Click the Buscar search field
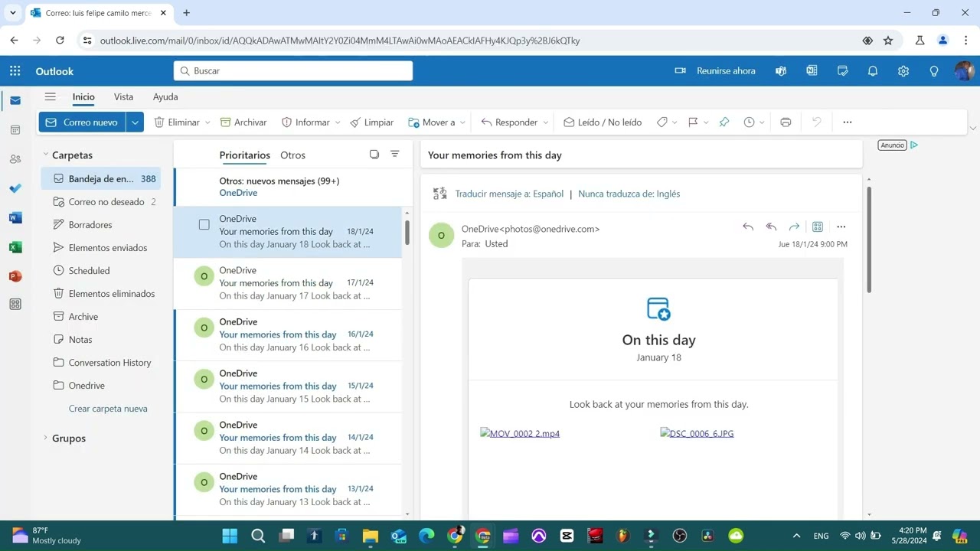The width and height of the screenshot is (980, 551). pyautogui.click(x=293, y=71)
